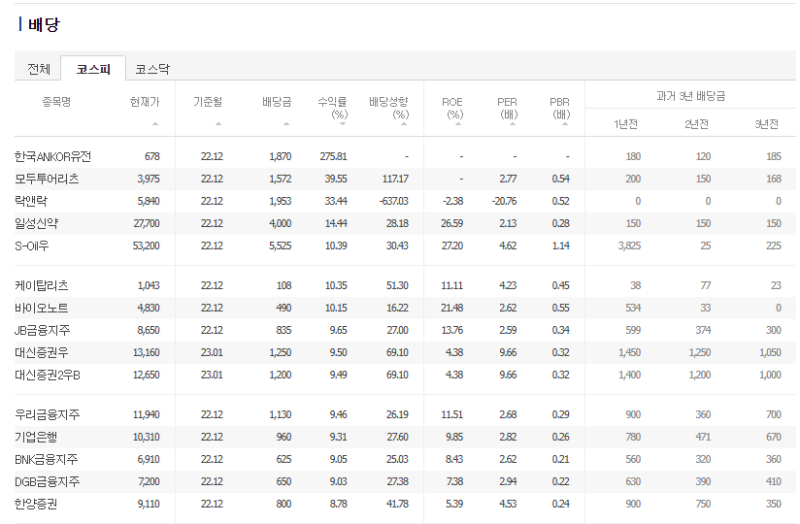Image resolution: width=800 pixels, height=524 pixels.
Task: Click payout ratio 51.30
Action: pos(397,286)
